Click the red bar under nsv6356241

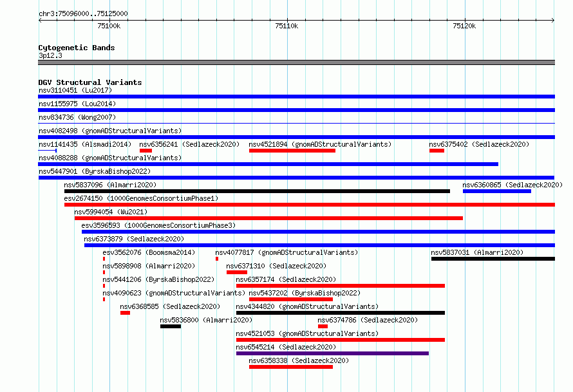coord(146,151)
